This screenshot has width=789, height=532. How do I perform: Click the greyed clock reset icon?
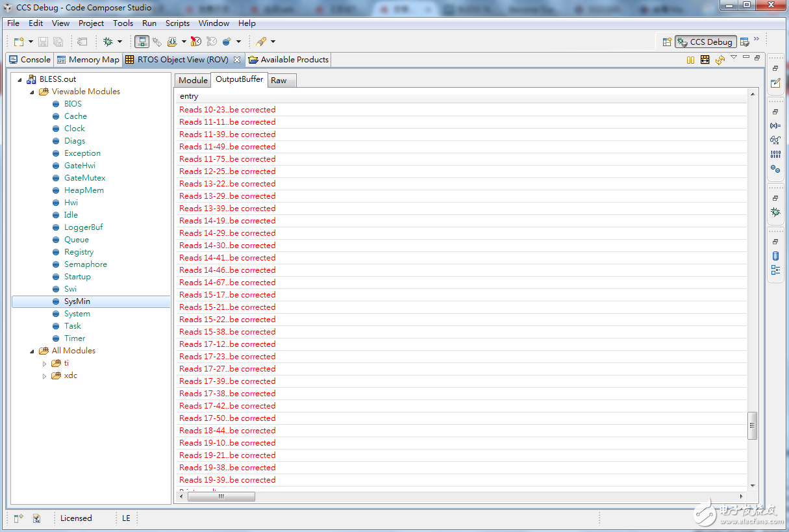tap(211, 42)
